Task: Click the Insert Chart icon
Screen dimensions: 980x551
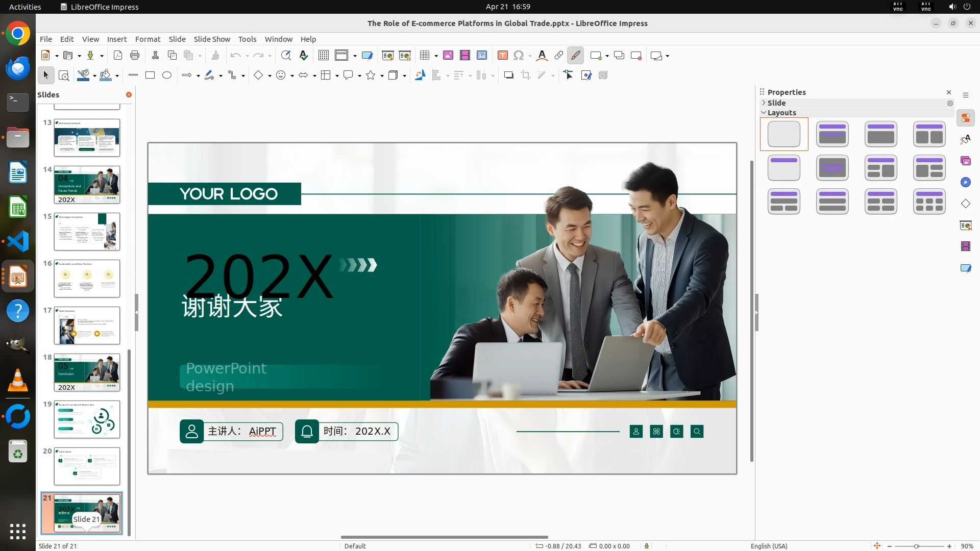Action: tap(481, 56)
